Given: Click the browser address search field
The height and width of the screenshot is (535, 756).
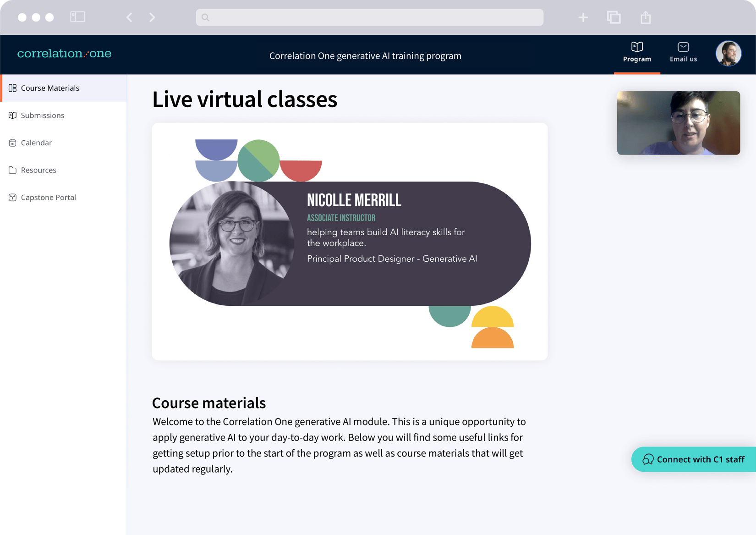Looking at the screenshot, I should pos(369,17).
